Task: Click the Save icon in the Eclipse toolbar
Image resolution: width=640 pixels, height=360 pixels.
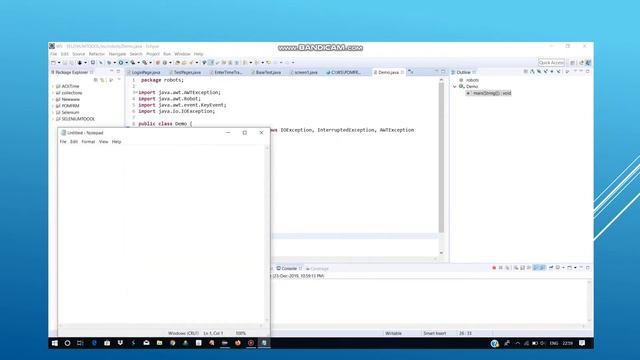Action: (65, 62)
